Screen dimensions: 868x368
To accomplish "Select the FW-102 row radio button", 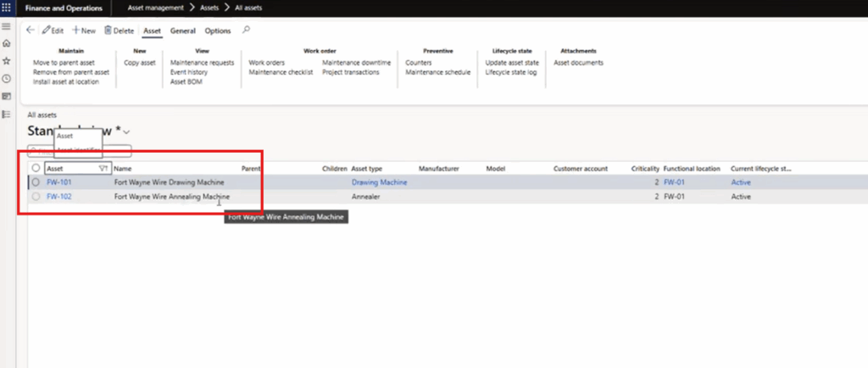I will tap(36, 197).
